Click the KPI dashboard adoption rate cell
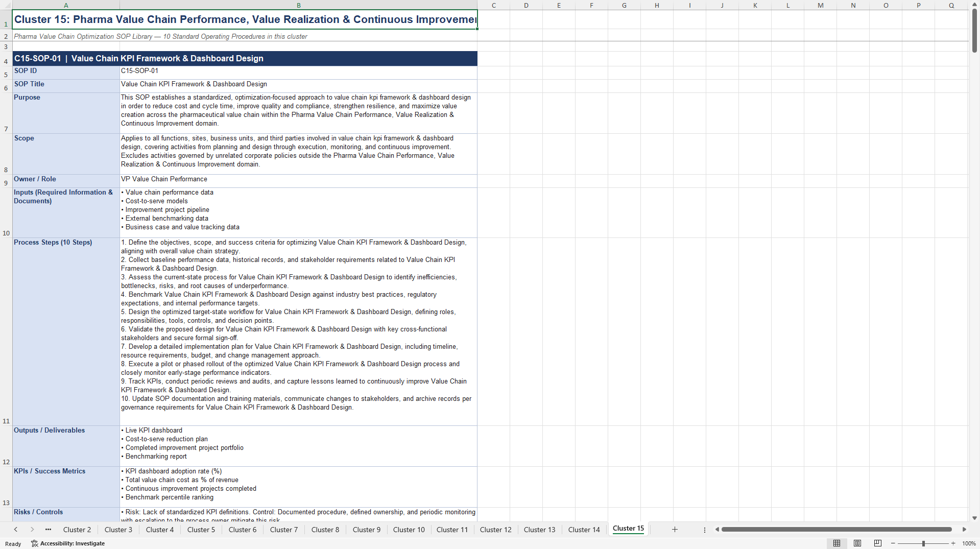Image resolution: width=980 pixels, height=549 pixels. click(298, 487)
